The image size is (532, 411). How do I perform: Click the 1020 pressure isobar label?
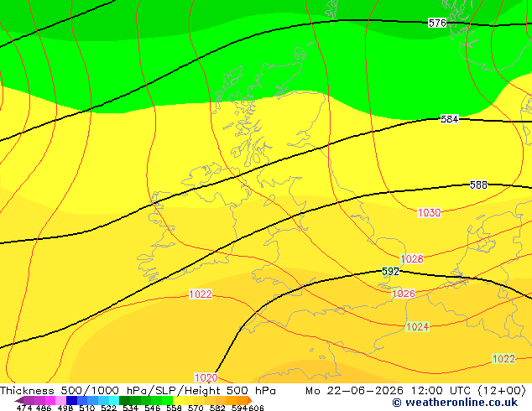[206, 377]
